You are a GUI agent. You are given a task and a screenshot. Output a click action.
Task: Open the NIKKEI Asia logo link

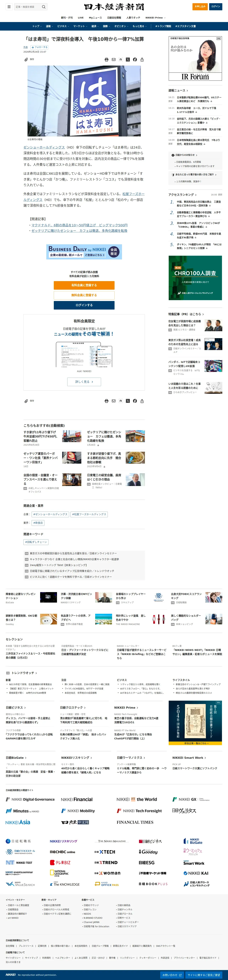[x=18, y=823]
